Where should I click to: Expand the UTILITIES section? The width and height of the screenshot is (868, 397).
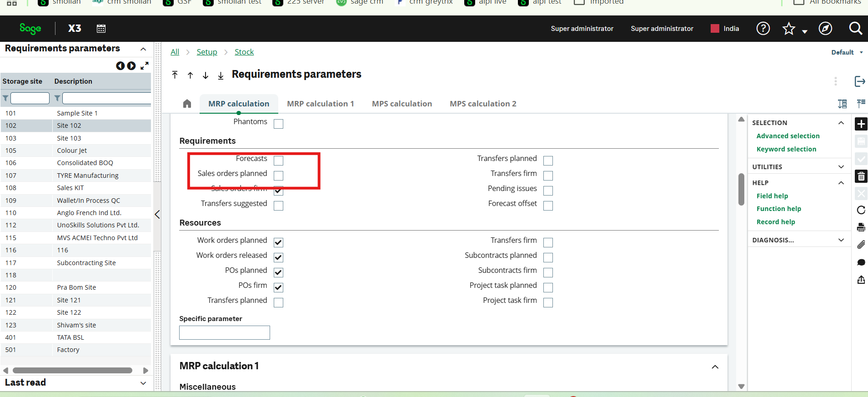pyautogui.click(x=841, y=167)
